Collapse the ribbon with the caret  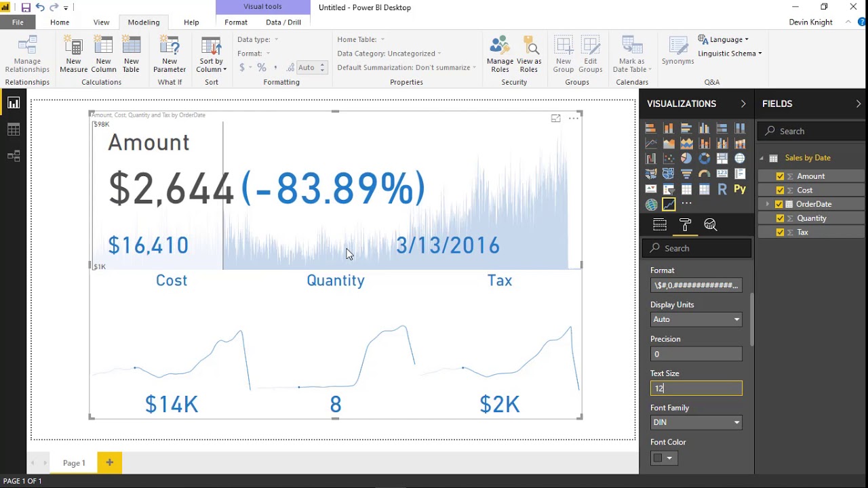(x=848, y=22)
